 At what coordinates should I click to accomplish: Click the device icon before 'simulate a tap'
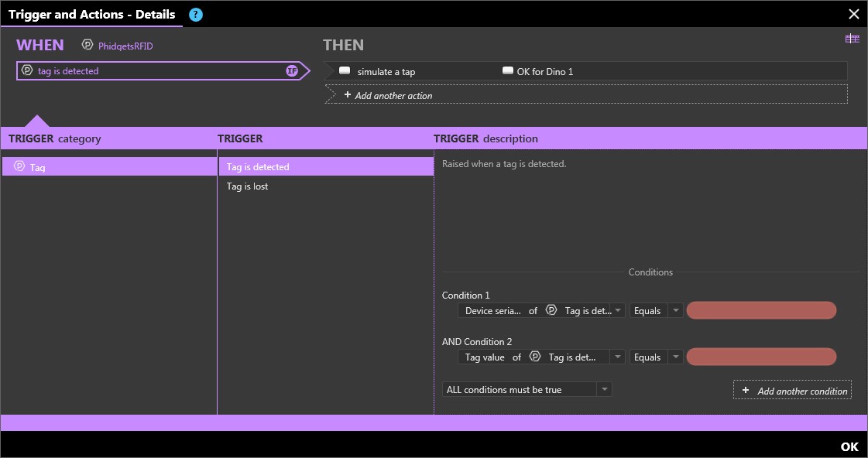345,71
